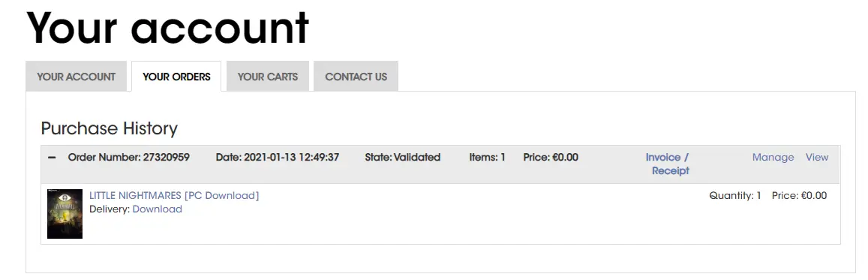
Task: Collapse order 27320959 using the minus icon
Action: click(x=52, y=157)
